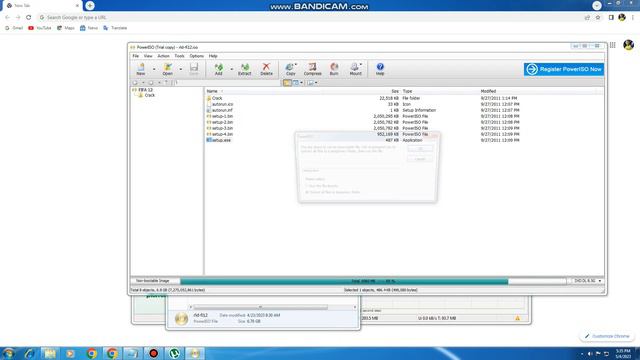The width and height of the screenshot is (640, 360).
Task: Open the Help menu
Action: pos(213,56)
